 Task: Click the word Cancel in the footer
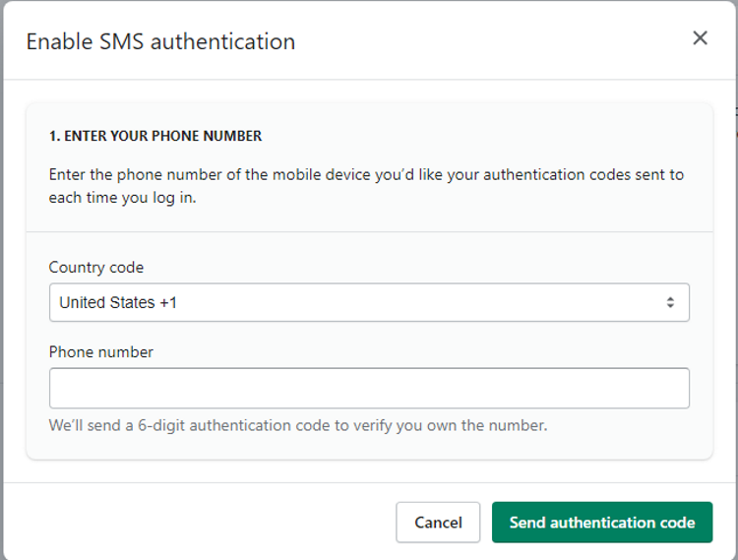(x=438, y=523)
